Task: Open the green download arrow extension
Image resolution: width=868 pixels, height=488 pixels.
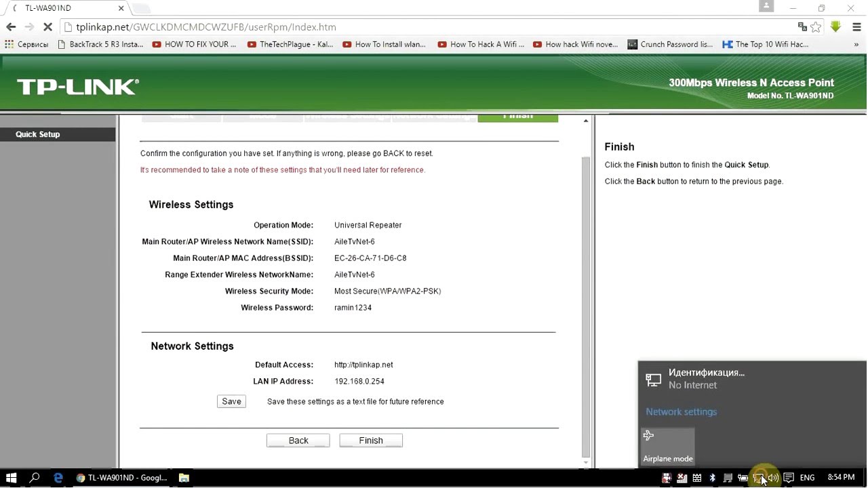Action: [x=835, y=26]
